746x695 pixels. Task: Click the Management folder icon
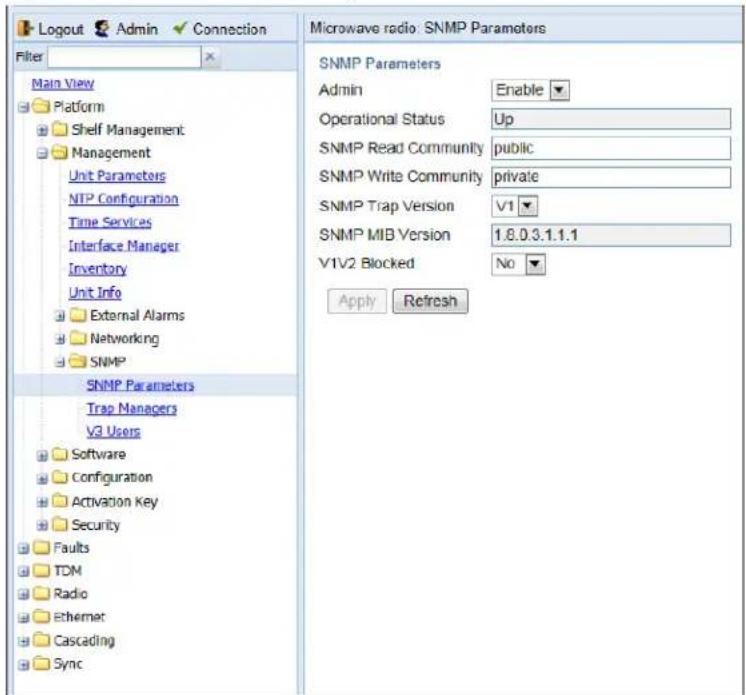coord(60,152)
